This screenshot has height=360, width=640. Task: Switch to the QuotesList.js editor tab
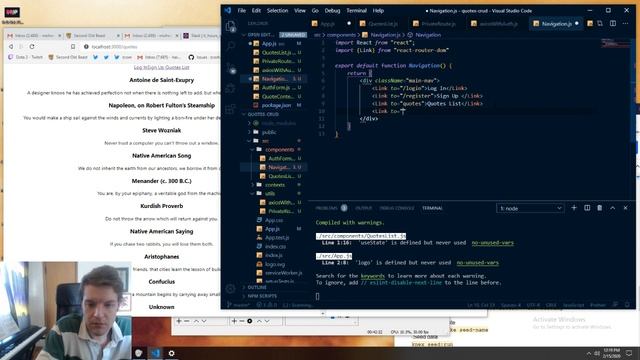382,24
